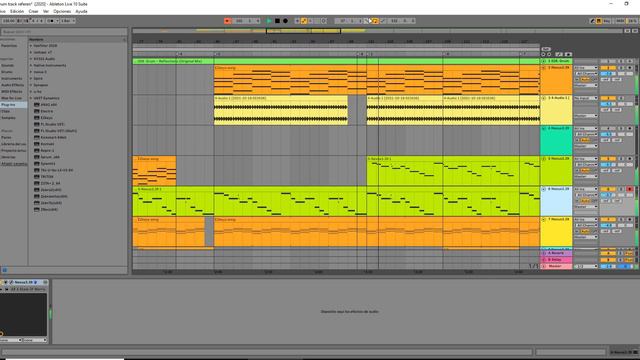Select the Audio Effects browser category
Viewport: 640px width, 360px height.
pyautogui.click(x=12, y=85)
